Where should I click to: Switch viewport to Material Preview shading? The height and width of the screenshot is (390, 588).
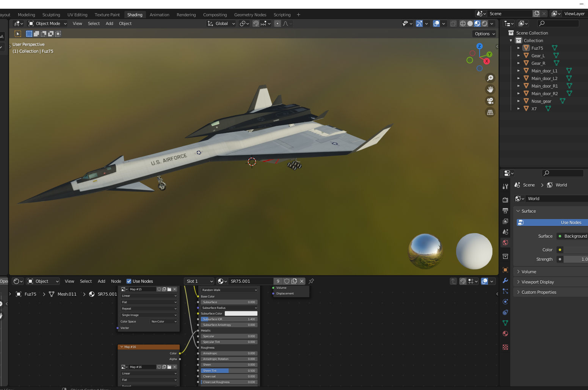click(x=477, y=23)
